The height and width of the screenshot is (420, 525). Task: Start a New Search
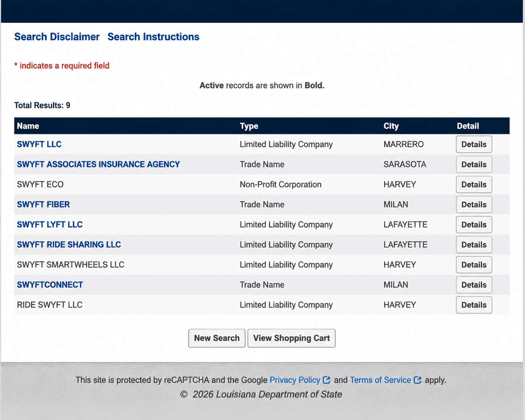(217, 338)
